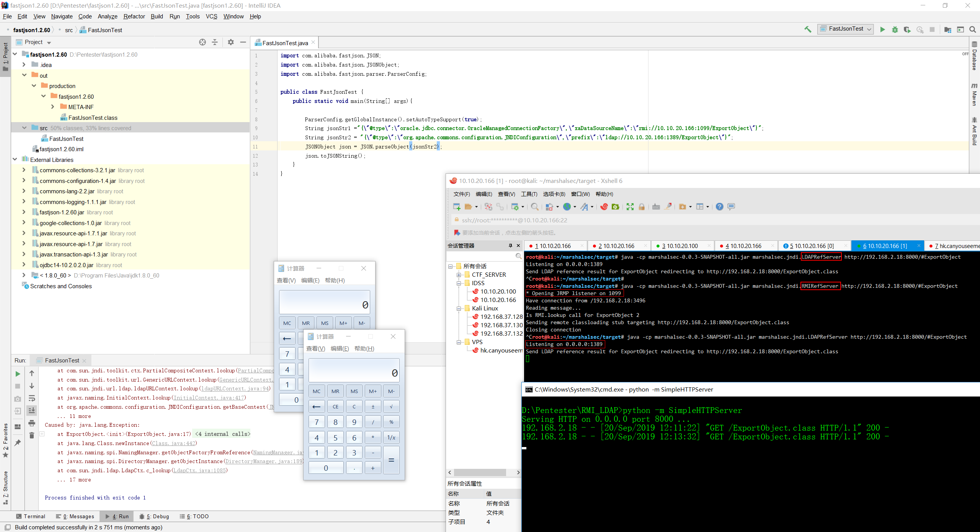Screen dimensions: 980x532
Task: Expand the .idea folder in project tree
Action: [24, 65]
